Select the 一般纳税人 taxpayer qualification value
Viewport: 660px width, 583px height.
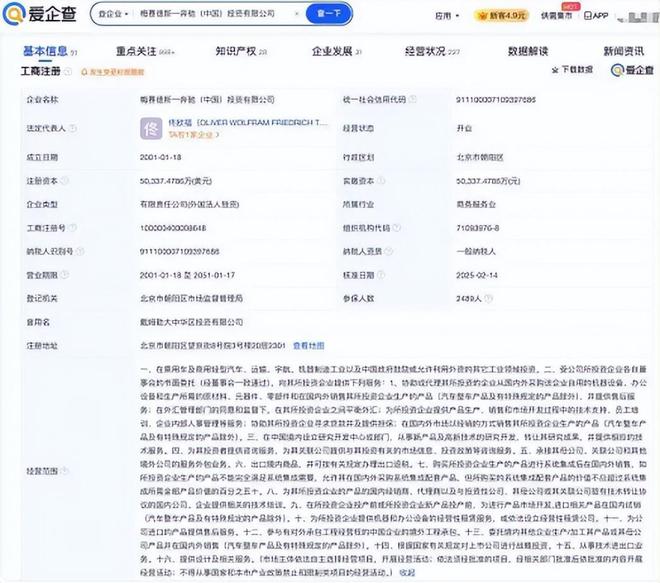point(476,251)
